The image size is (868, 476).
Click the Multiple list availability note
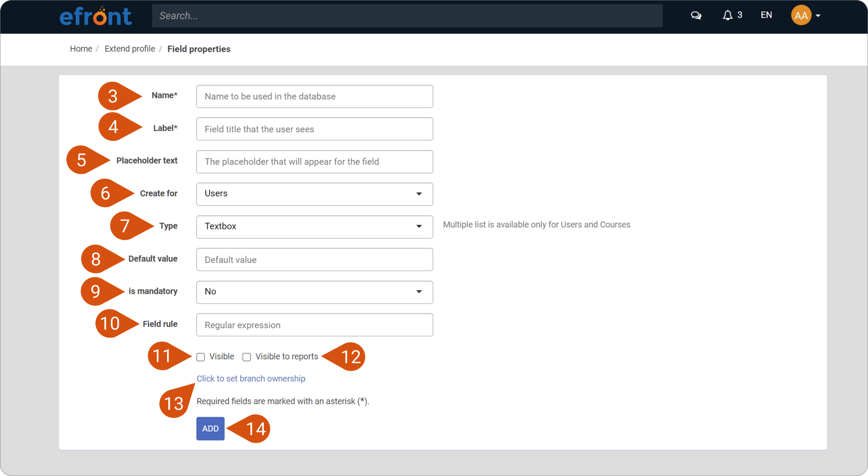pyautogui.click(x=537, y=225)
